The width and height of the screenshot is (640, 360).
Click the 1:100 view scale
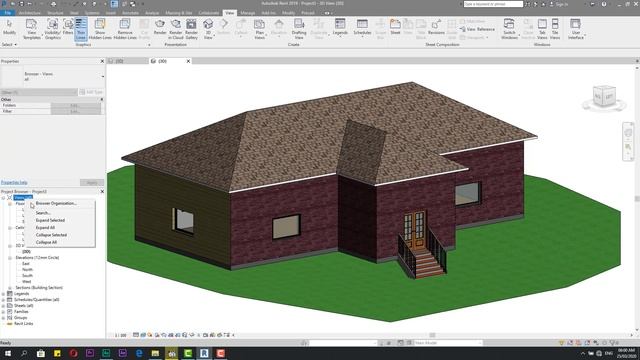coord(120,336)
